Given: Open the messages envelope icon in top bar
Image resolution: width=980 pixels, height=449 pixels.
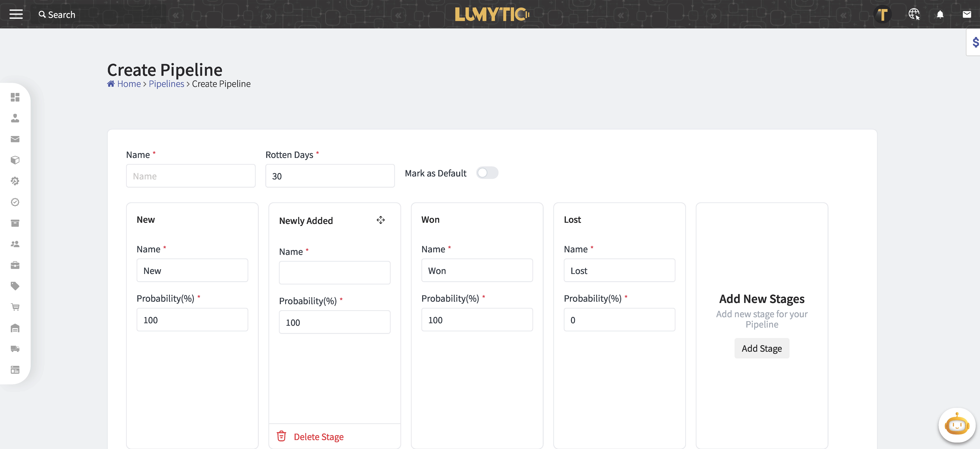Looking at the screenshot, I should (967, 14).
